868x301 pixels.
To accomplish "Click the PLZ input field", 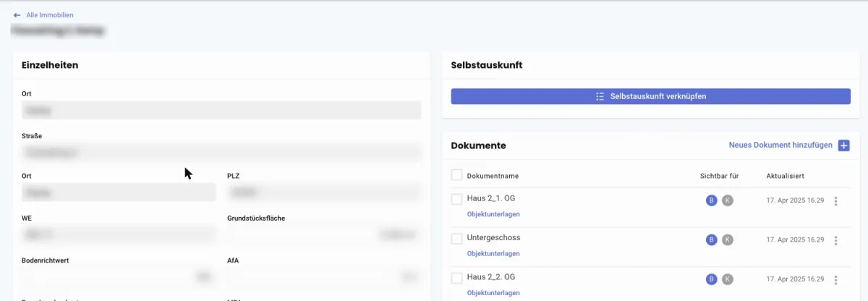I will pyautogui.click(x=324, y=192).
